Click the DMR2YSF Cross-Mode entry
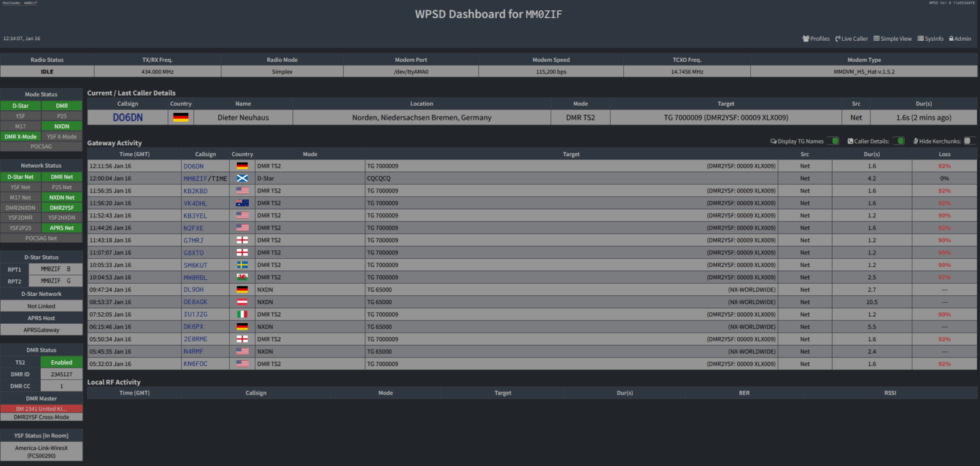980x466 pixels. 41,417
